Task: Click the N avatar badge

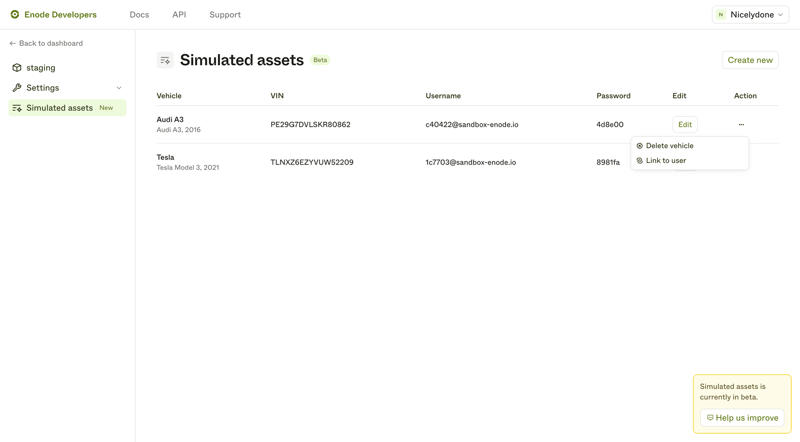Action: click(720, 14)
